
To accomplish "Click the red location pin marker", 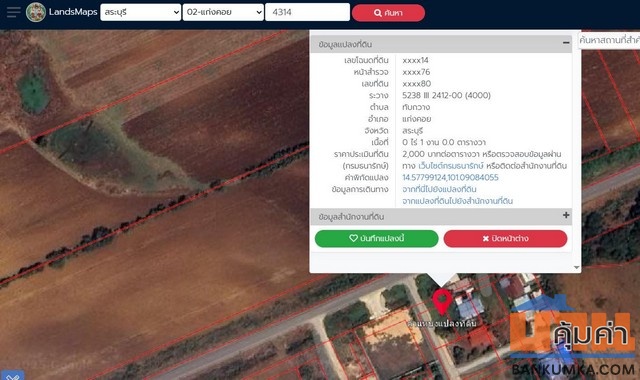I will [x=442, y=302].
